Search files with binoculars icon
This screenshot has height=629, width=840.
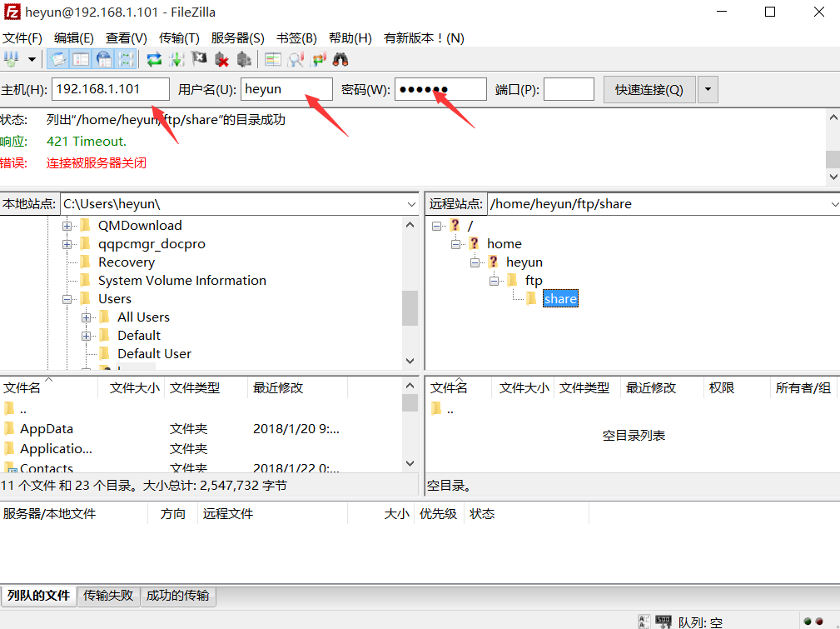click(x=340, y=59)
